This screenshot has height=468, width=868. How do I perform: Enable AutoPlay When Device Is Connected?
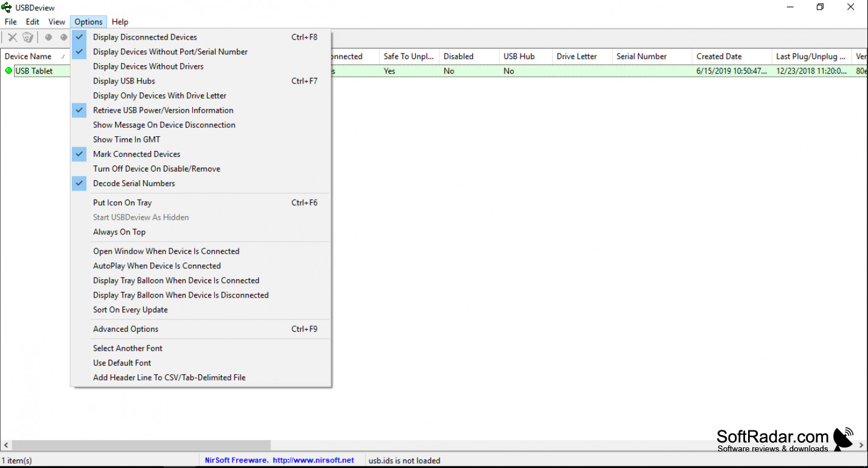201,266
